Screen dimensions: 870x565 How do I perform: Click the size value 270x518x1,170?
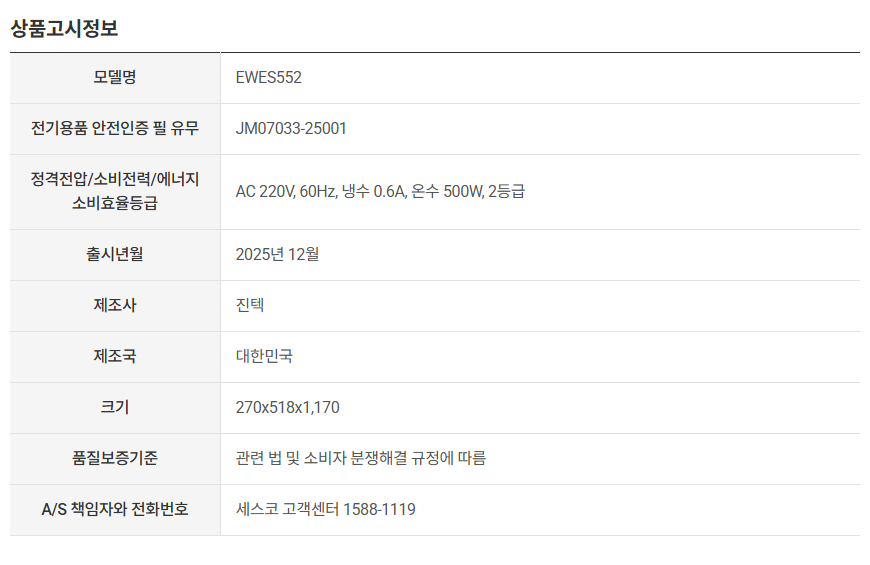click(287, 407)
